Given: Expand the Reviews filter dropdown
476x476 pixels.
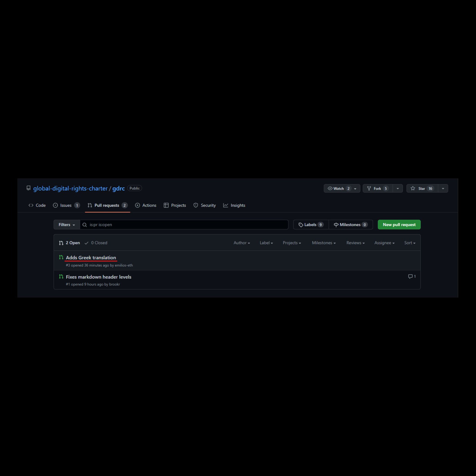Looking at the screenshot, I should pos(356,243).
